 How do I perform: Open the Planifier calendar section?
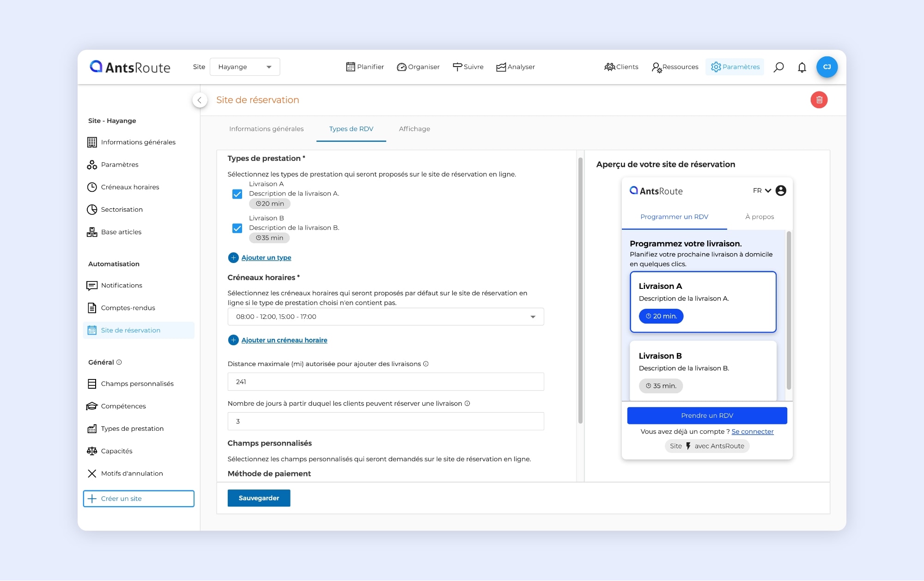click(365, 67)
